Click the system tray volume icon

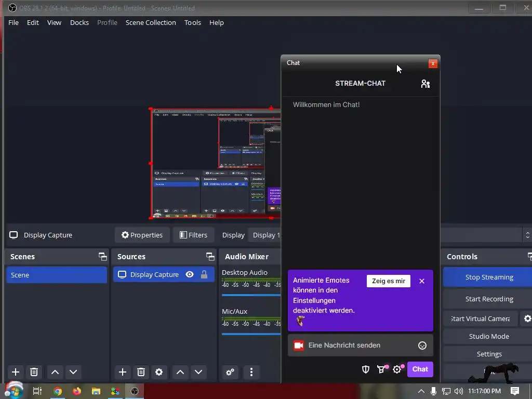coord(458,391)
